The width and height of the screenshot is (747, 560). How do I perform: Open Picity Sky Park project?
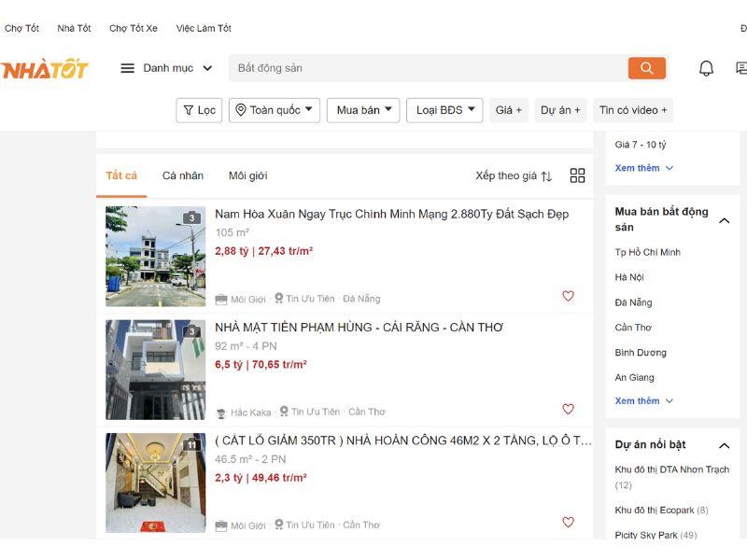655,535
